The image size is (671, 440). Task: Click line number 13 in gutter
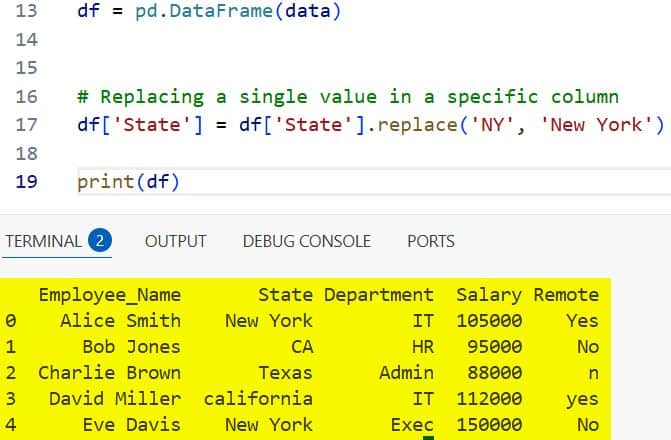coord(27,11)
